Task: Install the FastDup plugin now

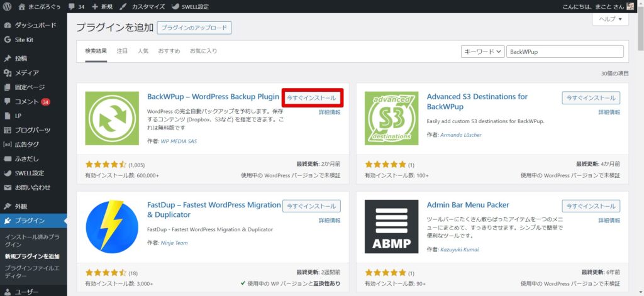Action: (x=311, y=206)
